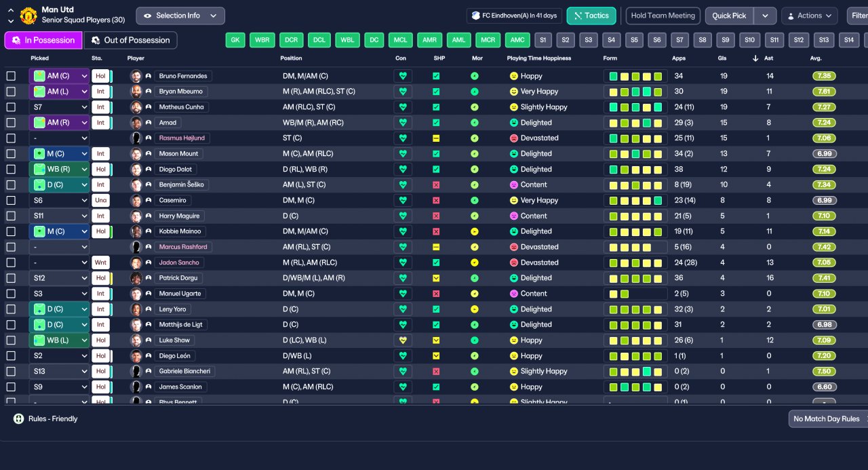Switch to Out of Possession tab

coord(130,40)
